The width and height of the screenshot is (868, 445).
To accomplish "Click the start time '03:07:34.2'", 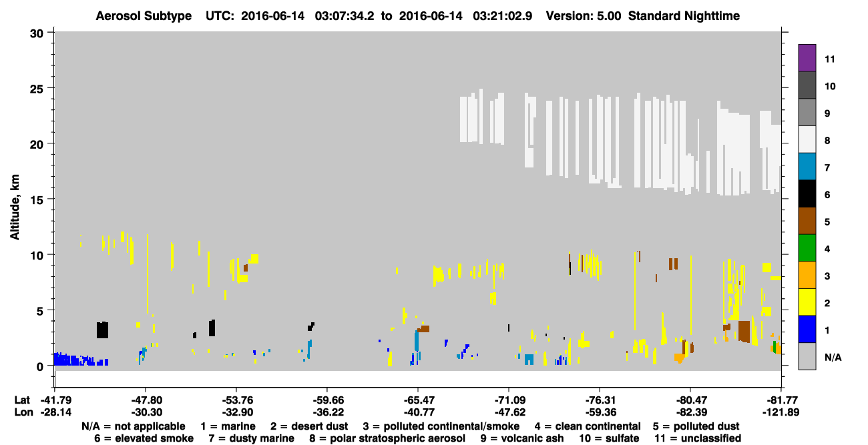I will [x=343, y=15].
